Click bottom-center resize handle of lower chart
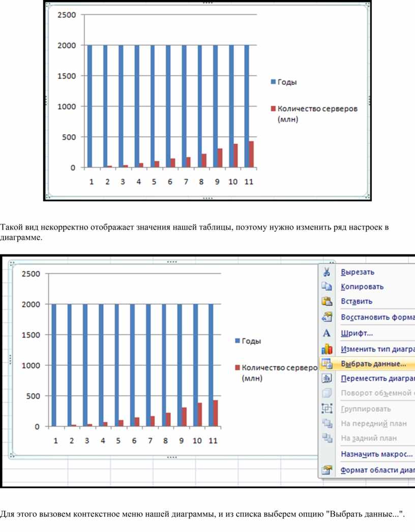 (172, 457)
